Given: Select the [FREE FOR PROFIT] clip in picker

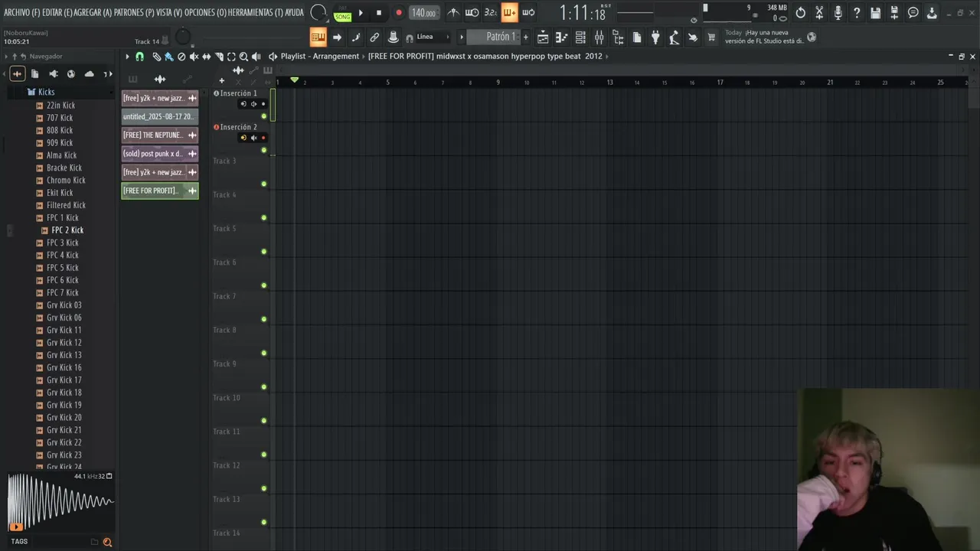Looking at the screenshot, I should 160,191.
